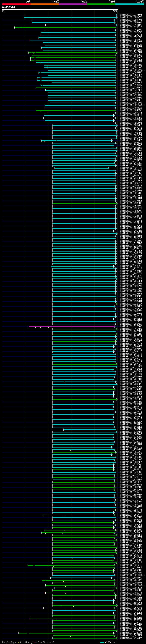146x644 pixels.
Task: Select hit label UniRef100_A4SFB1
Action: point(131,329)
